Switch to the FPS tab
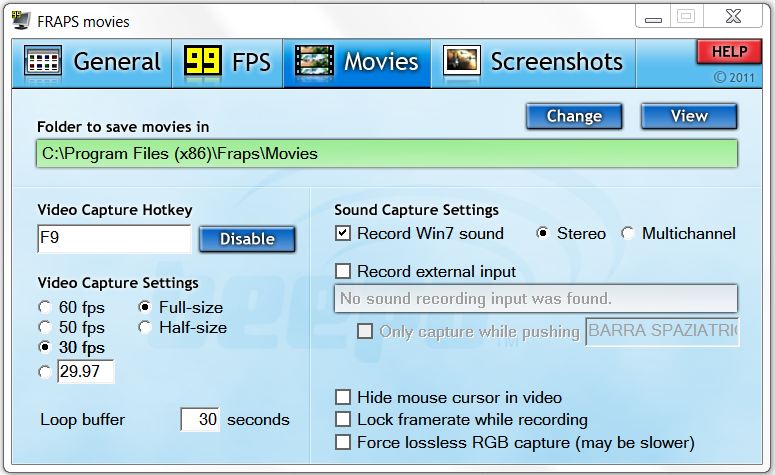 (x=227, y=64)
